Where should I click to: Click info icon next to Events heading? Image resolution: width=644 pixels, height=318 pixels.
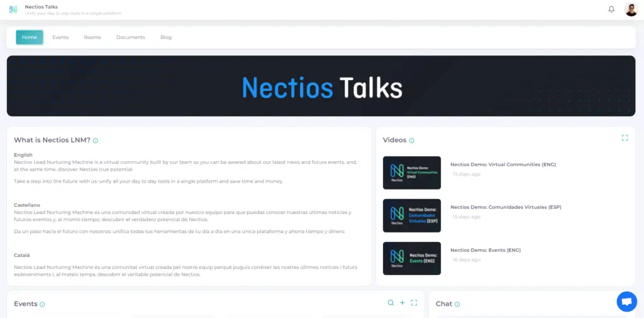pos(42,304)
